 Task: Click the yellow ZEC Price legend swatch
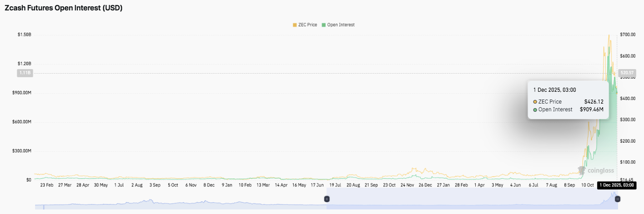coord(295,25)
